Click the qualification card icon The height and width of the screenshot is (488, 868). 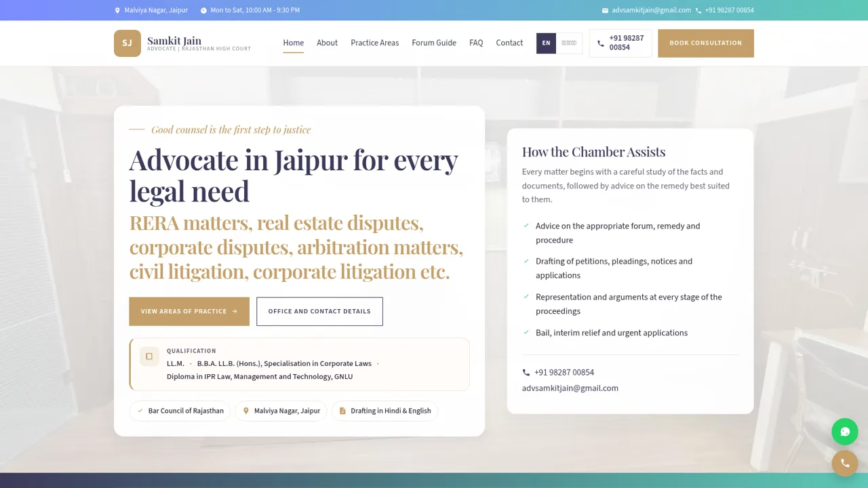149,357
